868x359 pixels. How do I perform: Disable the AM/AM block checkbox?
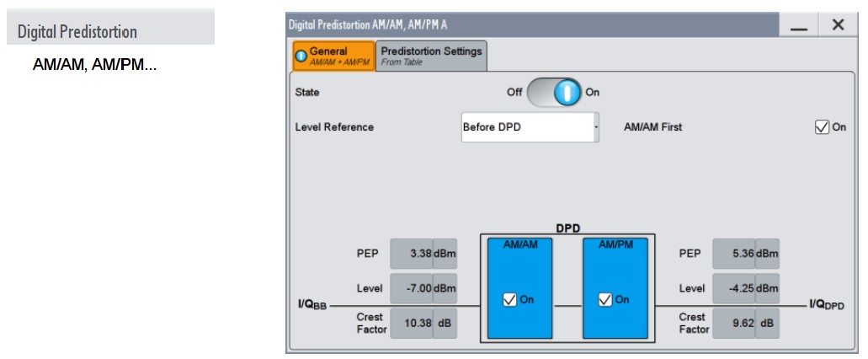(x=509, y=300)
